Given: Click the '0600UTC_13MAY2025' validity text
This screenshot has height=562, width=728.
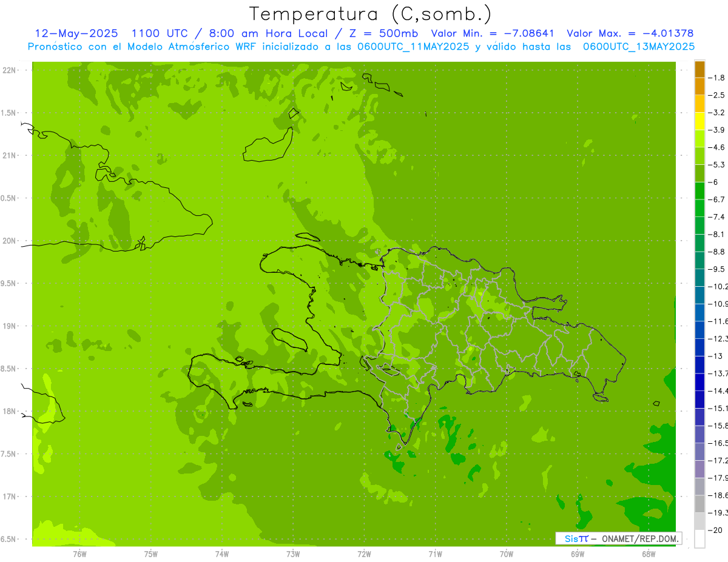Looking at the screenshot, I should pos(639,46).
